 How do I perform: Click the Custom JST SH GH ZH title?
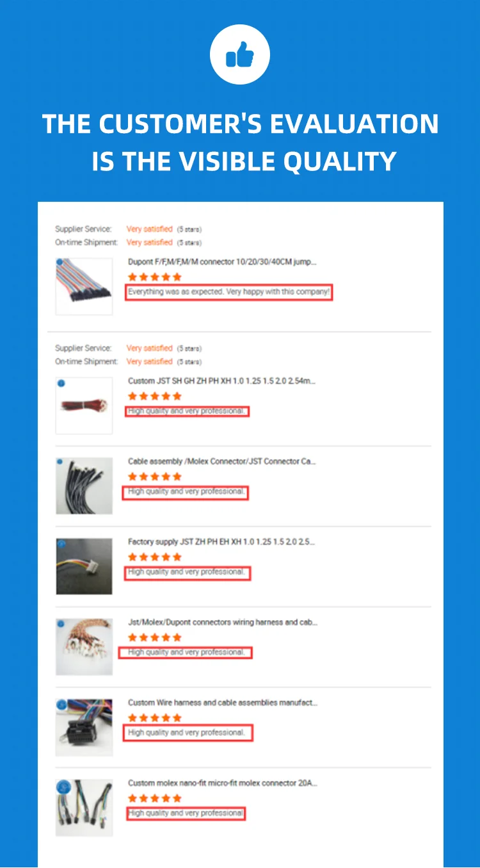(222, 381)
